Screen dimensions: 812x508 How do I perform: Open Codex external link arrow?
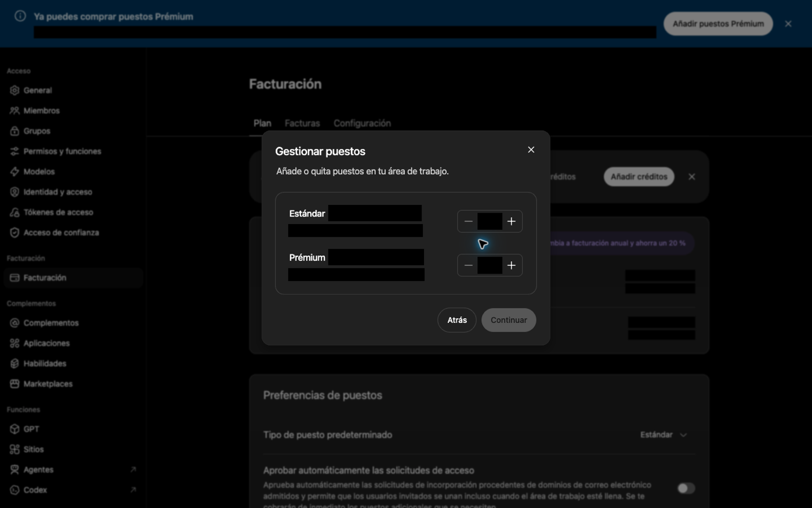(133, 490)
